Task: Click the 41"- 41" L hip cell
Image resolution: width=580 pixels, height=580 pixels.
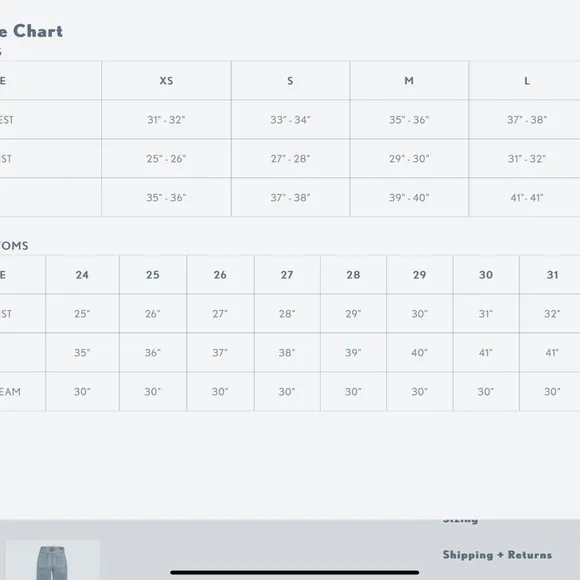Action: [527, 198]
